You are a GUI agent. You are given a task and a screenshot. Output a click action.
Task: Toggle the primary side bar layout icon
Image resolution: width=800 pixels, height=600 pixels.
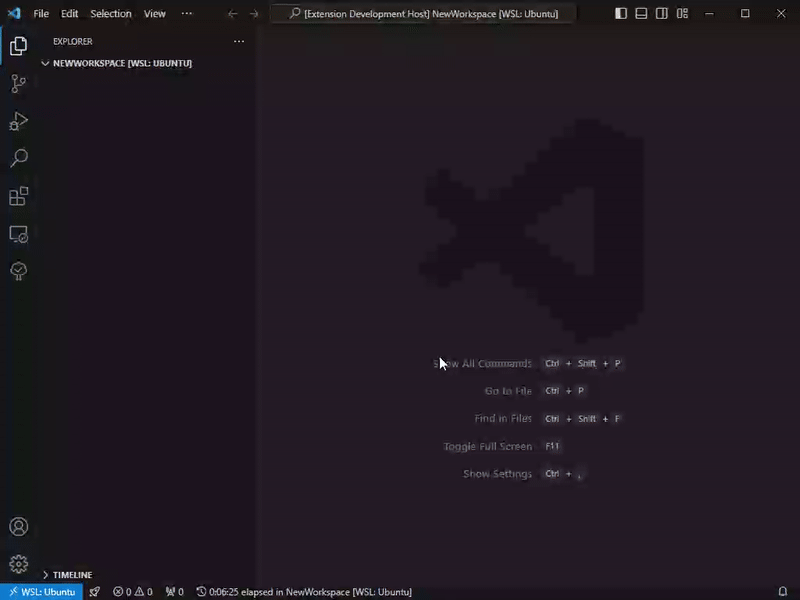tap(621, 14)
